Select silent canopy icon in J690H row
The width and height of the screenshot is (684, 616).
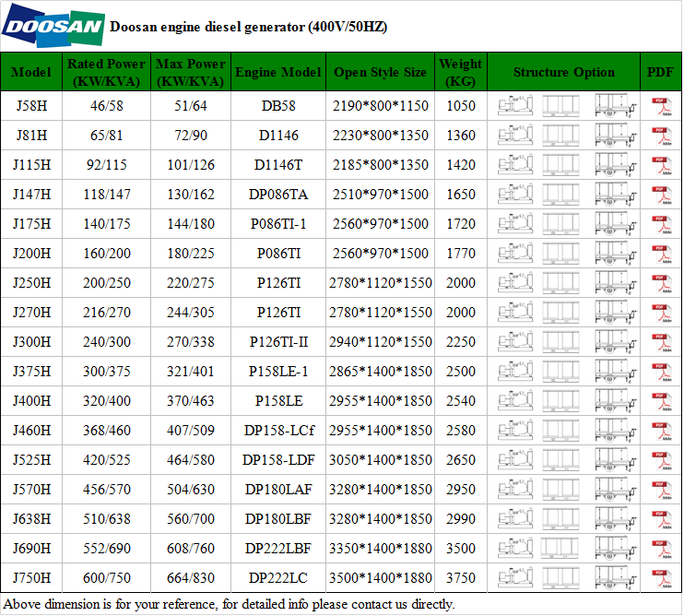tap(560, 549)
